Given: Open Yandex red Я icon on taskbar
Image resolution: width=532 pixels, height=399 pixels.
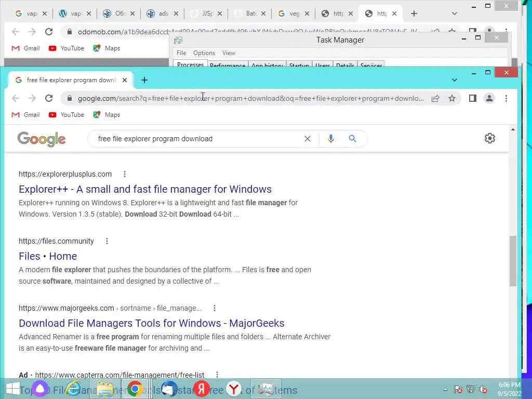Looking at the screenshot, I should (x=202, y=389).
